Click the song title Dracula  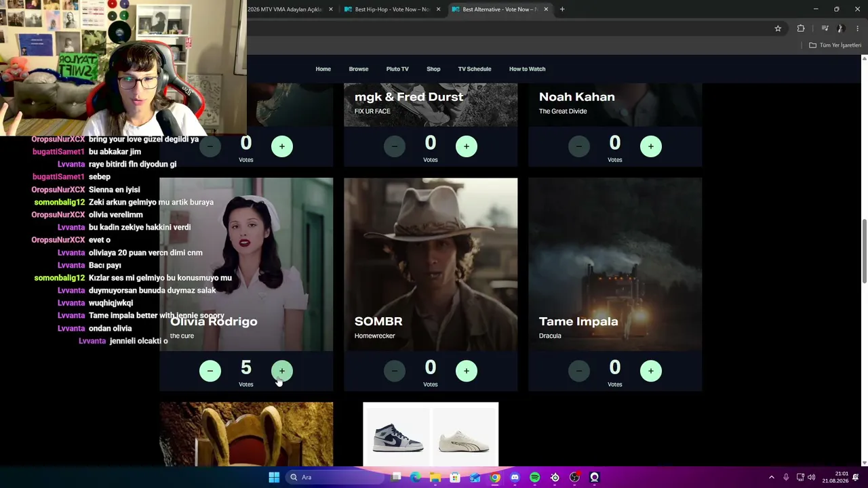tap(550, 336)
